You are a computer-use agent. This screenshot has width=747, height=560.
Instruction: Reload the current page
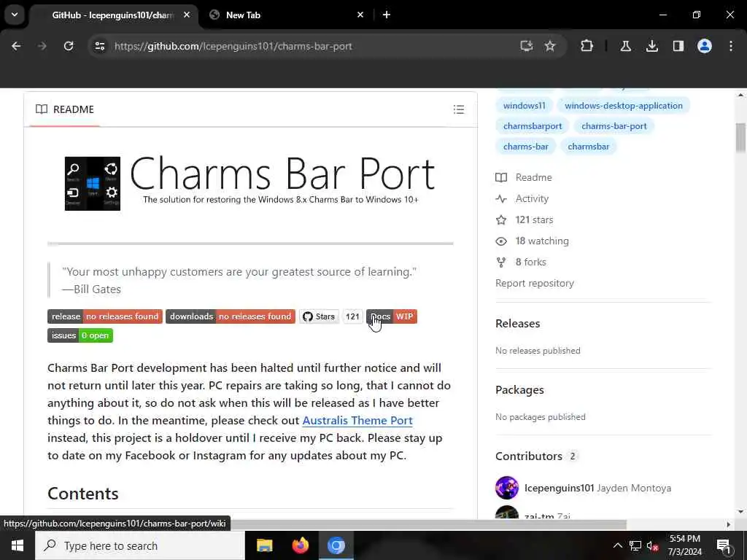point(69,46)
